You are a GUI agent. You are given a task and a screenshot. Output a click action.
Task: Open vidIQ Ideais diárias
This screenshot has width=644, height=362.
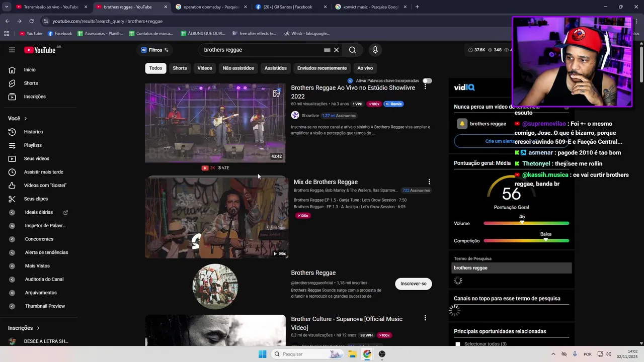pos(38,212)
